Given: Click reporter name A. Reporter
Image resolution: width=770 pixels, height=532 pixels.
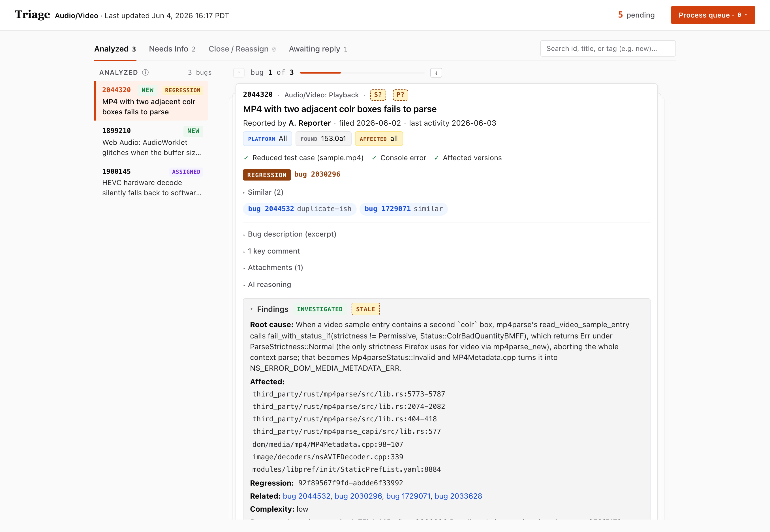Looking at the screenshot, I should coord(309,123).
